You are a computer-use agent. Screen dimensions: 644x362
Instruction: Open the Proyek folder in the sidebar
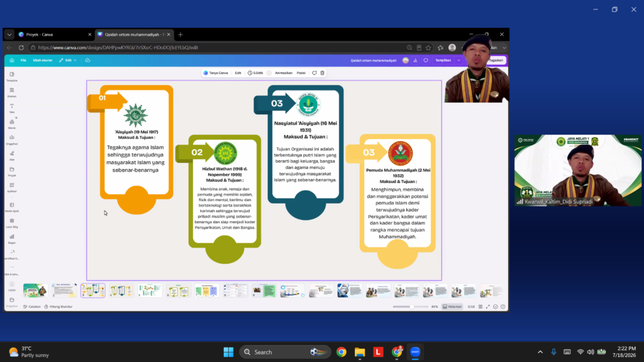12,172
